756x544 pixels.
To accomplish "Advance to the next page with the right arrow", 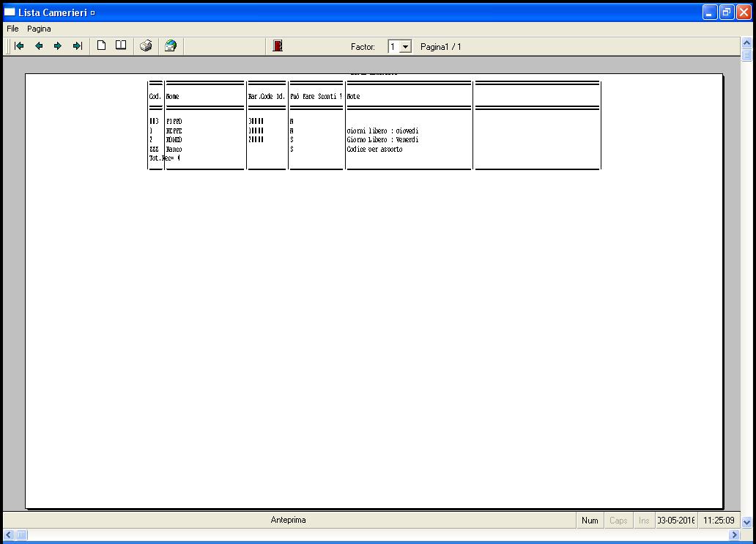I will coord(58,46).
